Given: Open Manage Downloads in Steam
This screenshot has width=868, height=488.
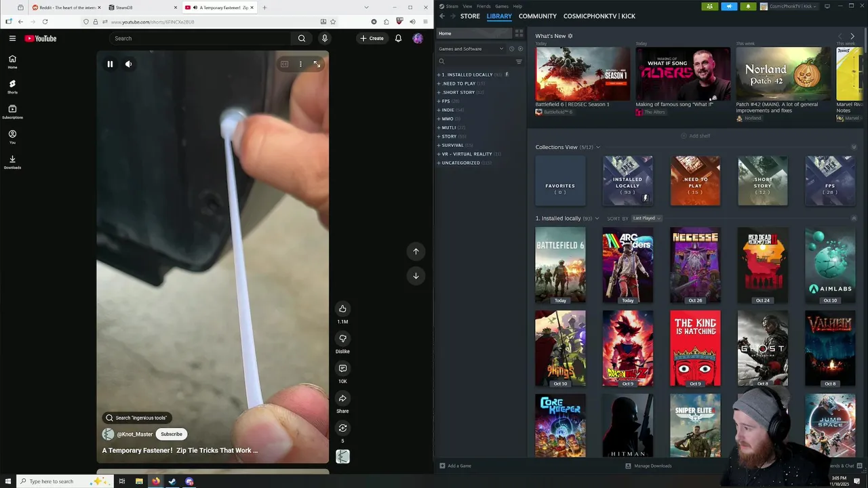Looking at the screenshot, I should pyautogui.click(x=648, y=466).
